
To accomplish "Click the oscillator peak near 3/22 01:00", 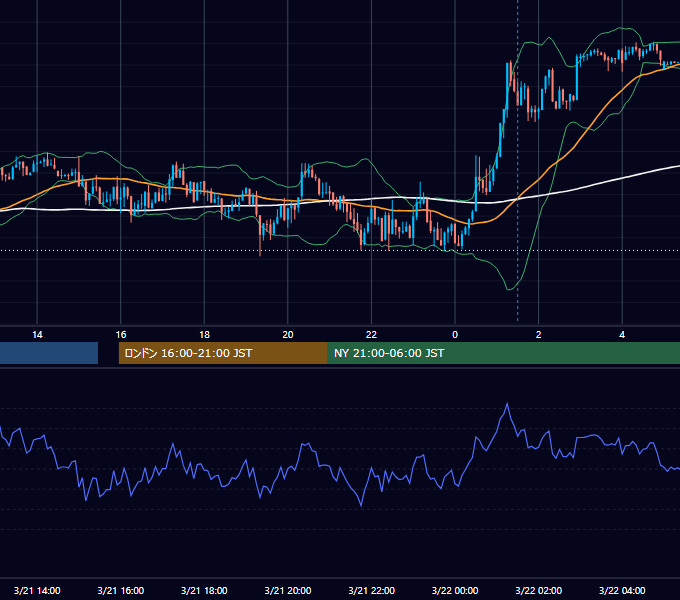I will [507, 404].
